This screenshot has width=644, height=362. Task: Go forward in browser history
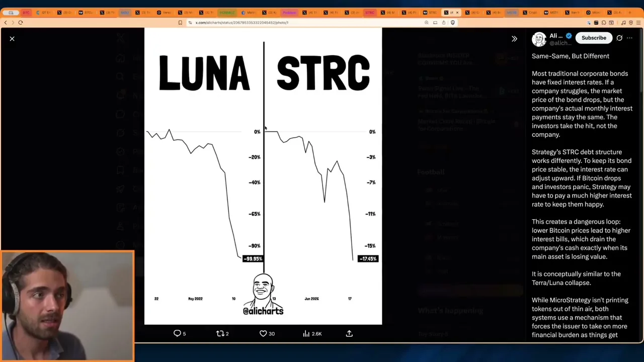tap(13, 23)
